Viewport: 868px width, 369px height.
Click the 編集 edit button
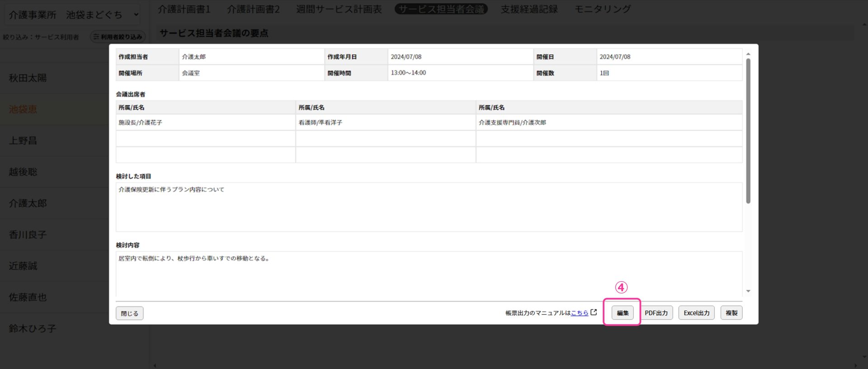click(x=622, y=313)
